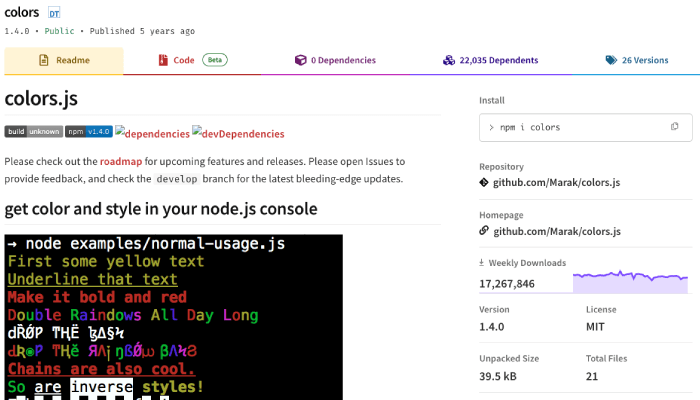Open the 26 Versions tab

pyautogui.click(x=637, y=60)
